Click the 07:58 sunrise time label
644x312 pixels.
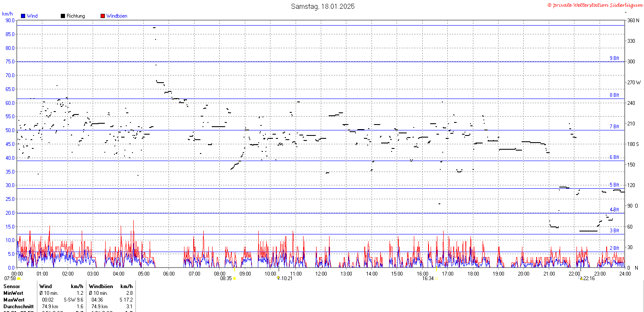click(10, 278)
